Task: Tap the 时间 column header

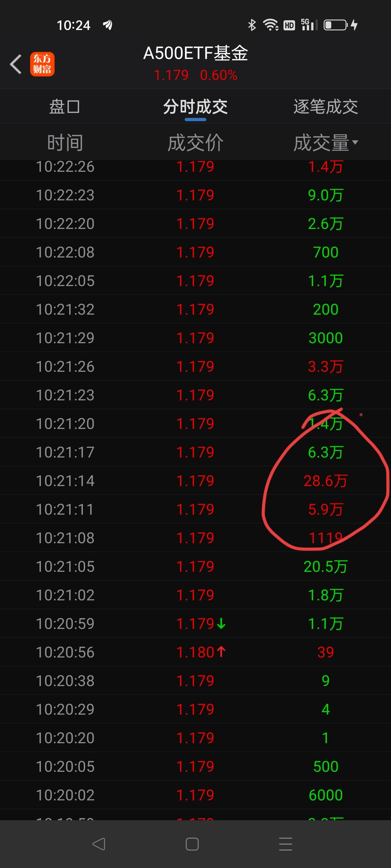Action: click(65, 142)
